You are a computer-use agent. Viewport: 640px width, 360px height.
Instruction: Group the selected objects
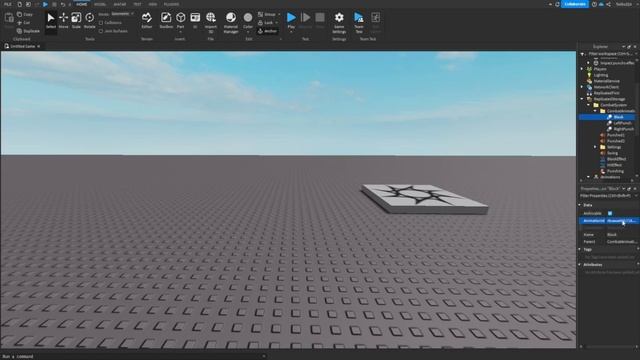(267, 14)
